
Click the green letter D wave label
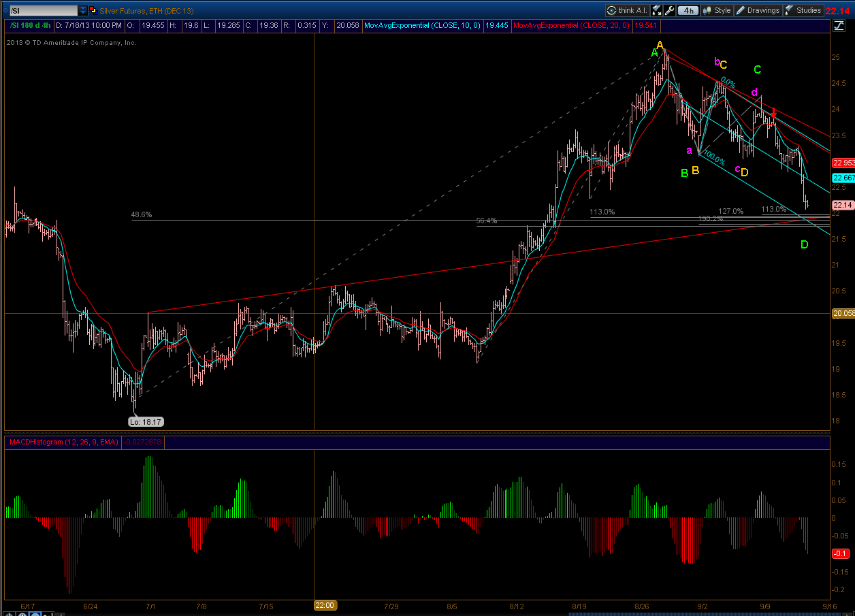(804, 244)
